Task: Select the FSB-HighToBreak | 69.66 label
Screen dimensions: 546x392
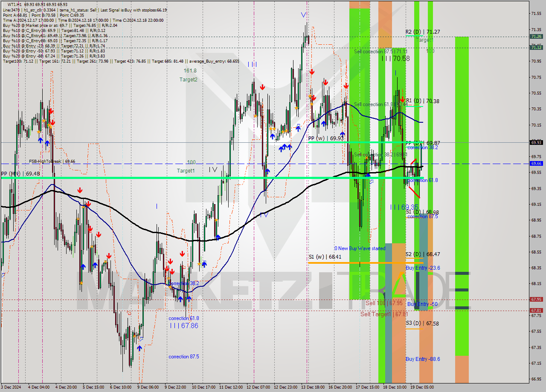Action: pos(52,161)
